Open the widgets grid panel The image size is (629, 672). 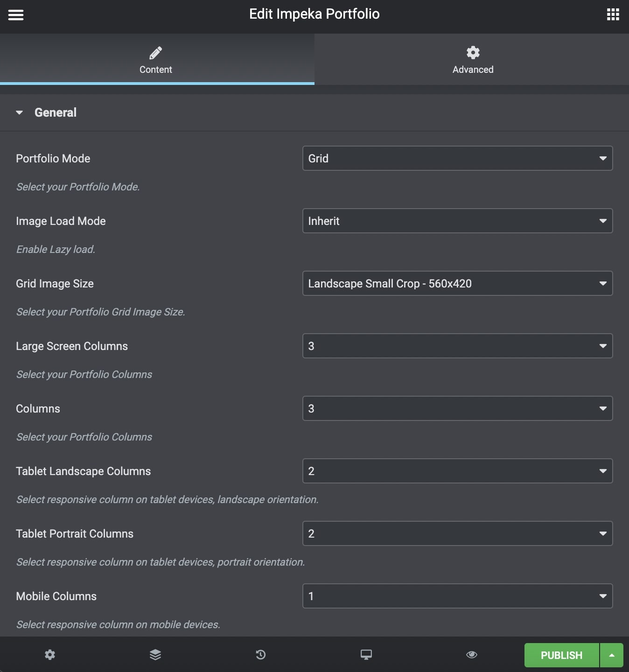pyautogui.click(x=613, y=14)
